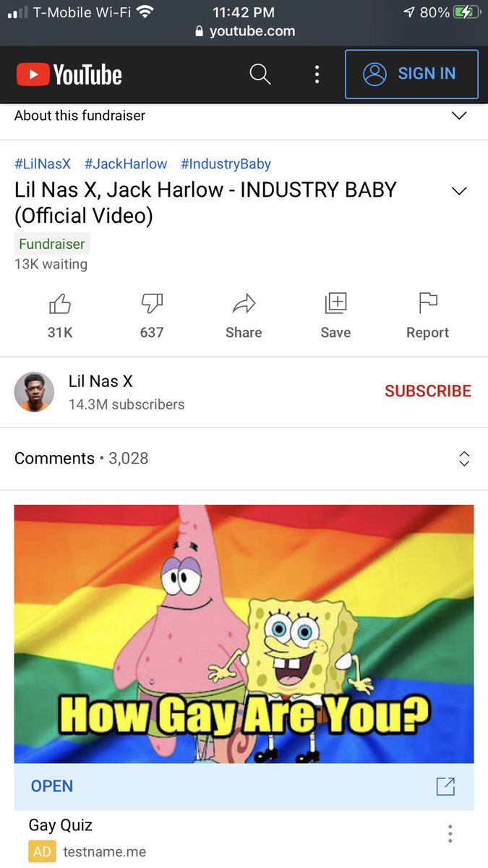The image size is (488, 868).
Task: Share the INDUSTRY BABY video
Action: click(244, 315)
